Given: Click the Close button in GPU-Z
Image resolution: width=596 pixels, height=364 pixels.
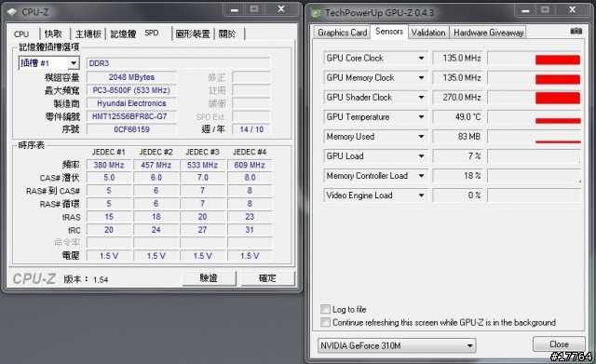Looking at the screenshot, I should coord(559,344).
